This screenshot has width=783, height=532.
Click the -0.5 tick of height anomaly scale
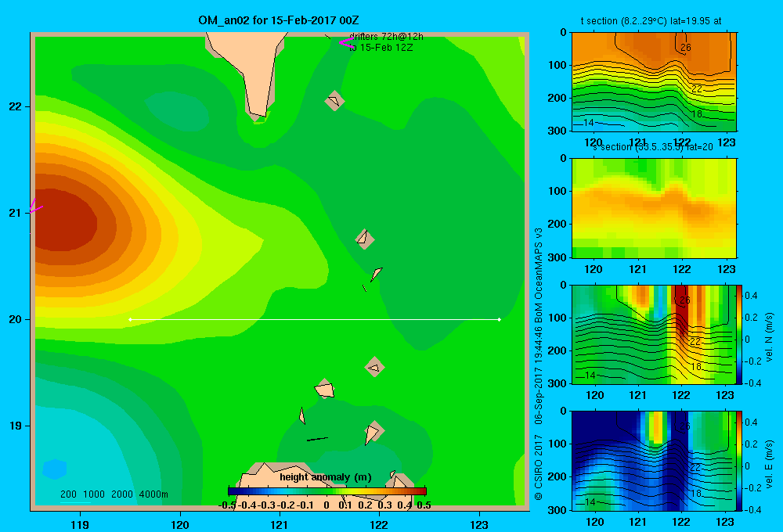pyautogui.click(x=227, y=505)
